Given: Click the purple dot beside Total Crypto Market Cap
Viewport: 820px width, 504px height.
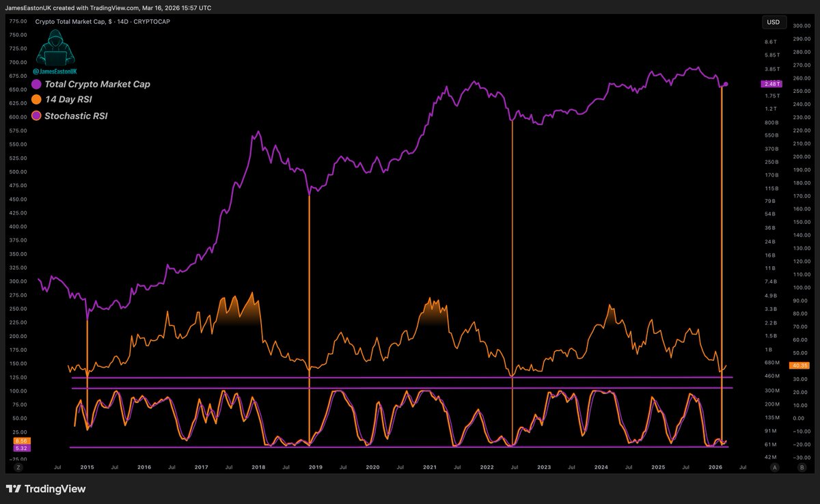Looking at the screenshot, I should point(37,84).
